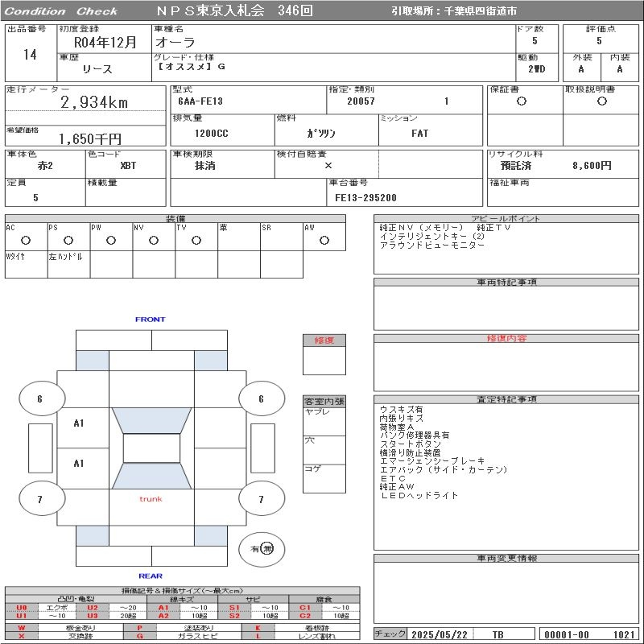Select the lower-right tire circle marked 7
This screenshot has height=644, width=644.
coord(261,500)
